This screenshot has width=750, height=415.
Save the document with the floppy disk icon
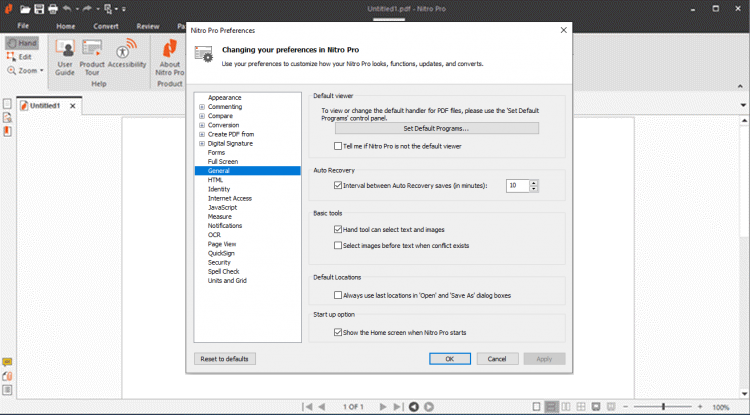pyautogui.click(x=39, y=9)
